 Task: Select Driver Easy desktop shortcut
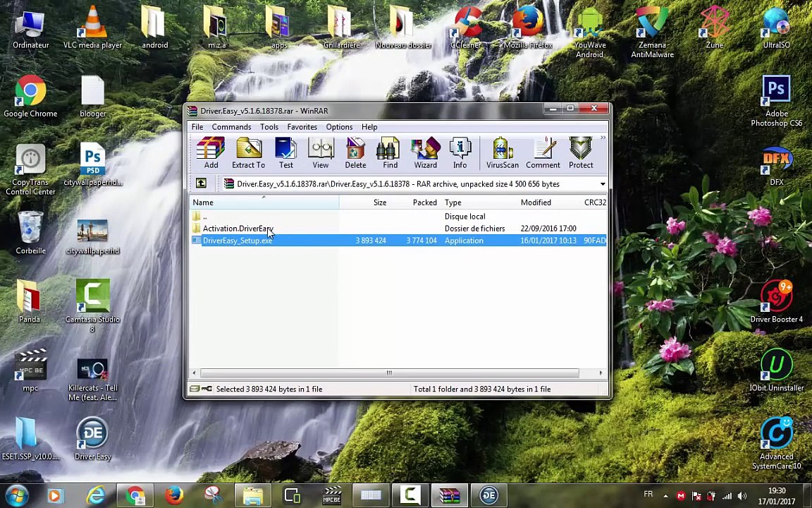tap(93, 439)
